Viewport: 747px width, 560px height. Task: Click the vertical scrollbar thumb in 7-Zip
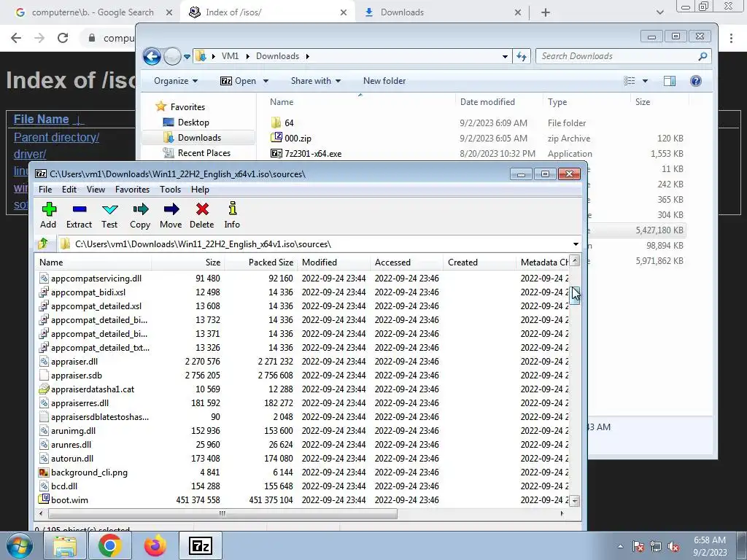point(575,295)
